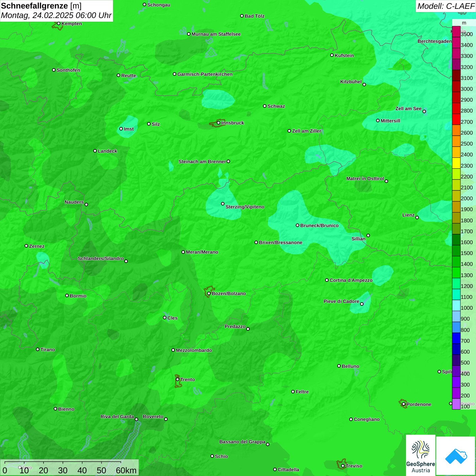Click the Riva del Garda label

pos(117,417)
